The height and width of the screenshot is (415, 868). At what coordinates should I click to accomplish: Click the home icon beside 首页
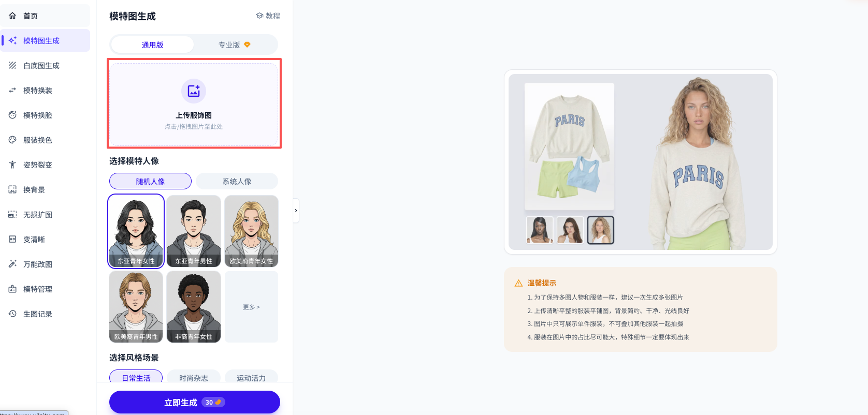click(12, 16)
